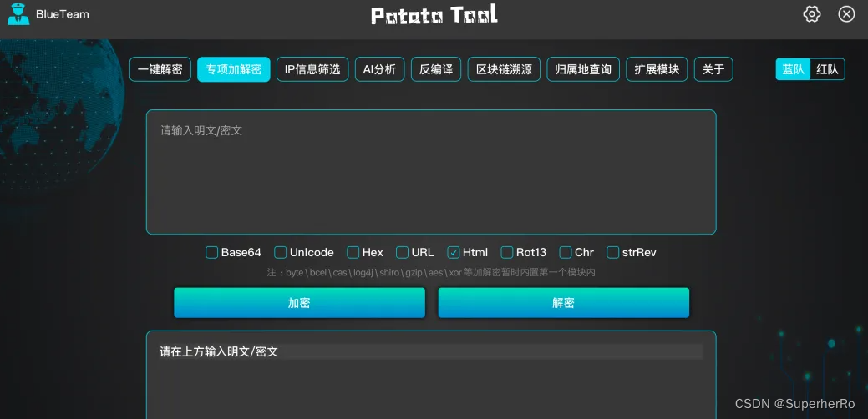Viewport: 868px width, 419px height.
Task: Tick the Rot13 checkbox
Action: click(506, 253)
